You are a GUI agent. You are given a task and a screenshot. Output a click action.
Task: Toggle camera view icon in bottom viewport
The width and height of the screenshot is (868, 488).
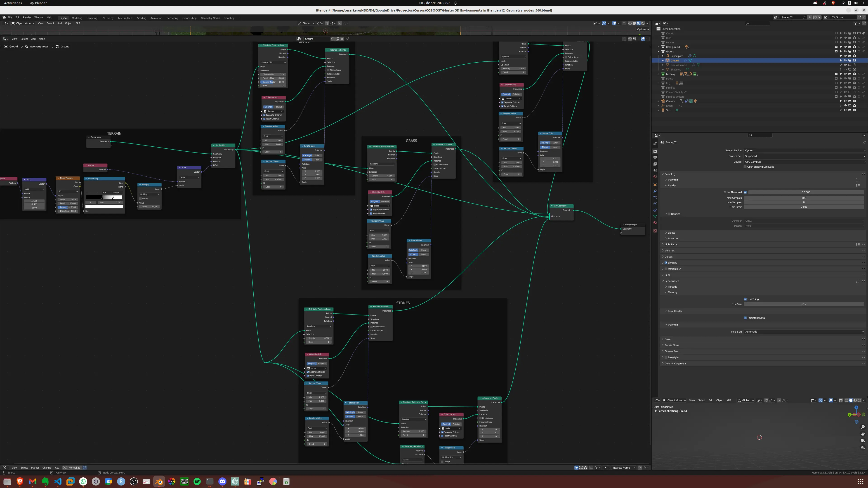[x=863, y=441]
